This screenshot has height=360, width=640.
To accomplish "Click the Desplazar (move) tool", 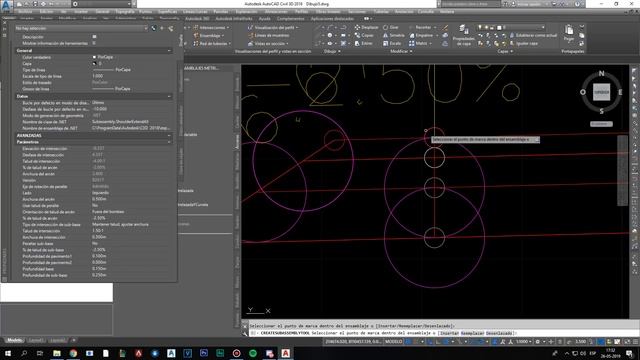I will tap(366, 27).
